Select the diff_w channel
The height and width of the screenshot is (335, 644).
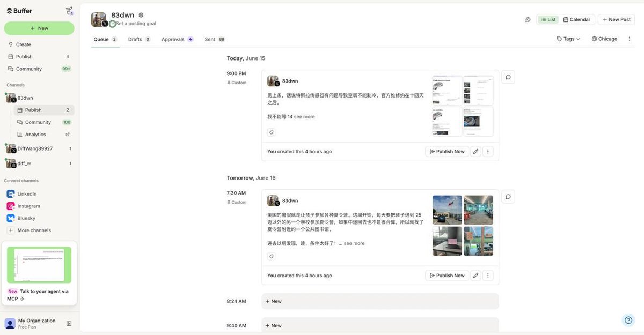click(x=39, y=163)
